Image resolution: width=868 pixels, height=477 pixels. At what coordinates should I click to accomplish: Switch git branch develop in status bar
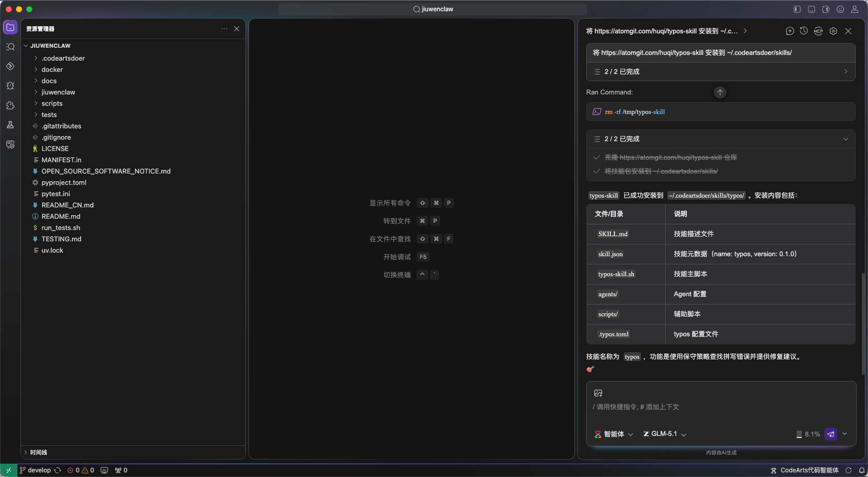35,470
